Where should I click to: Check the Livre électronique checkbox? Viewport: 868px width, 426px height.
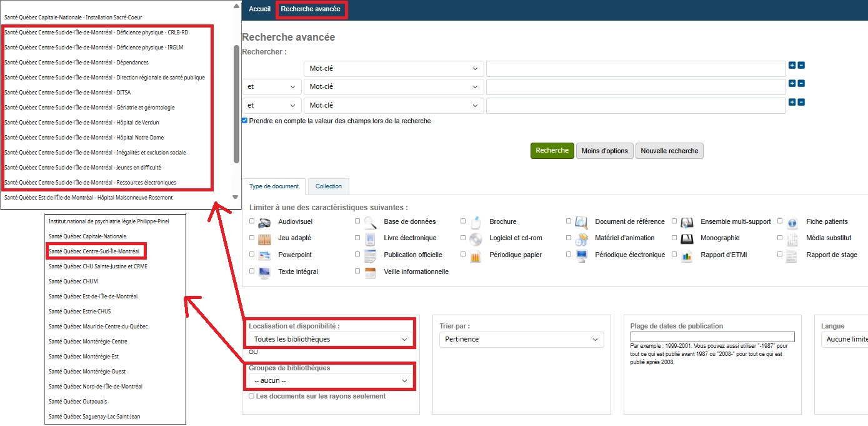click(357, 238)
